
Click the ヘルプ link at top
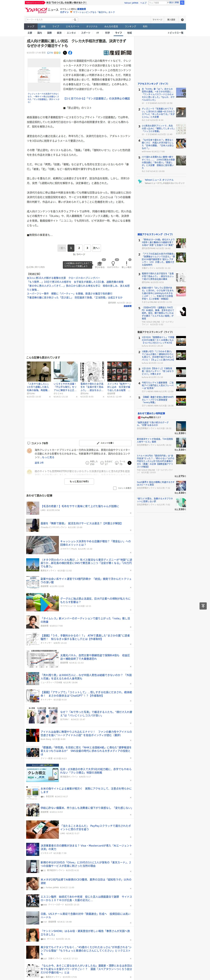tap(143, 3)
